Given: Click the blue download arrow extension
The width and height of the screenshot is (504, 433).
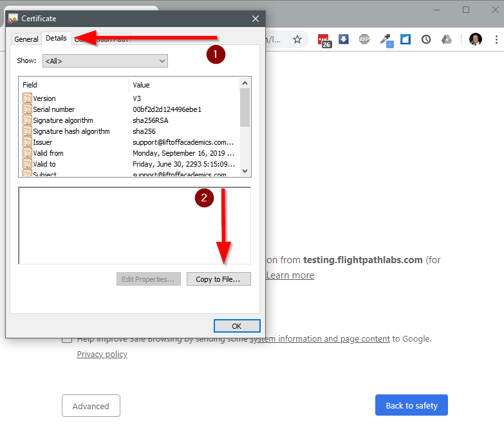Looking at the screenshot, I should point(344,39).
